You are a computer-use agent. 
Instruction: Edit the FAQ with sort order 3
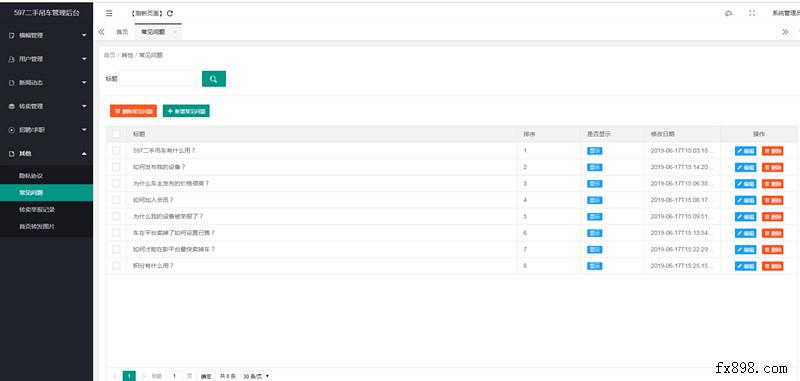(x=745, y=184)
